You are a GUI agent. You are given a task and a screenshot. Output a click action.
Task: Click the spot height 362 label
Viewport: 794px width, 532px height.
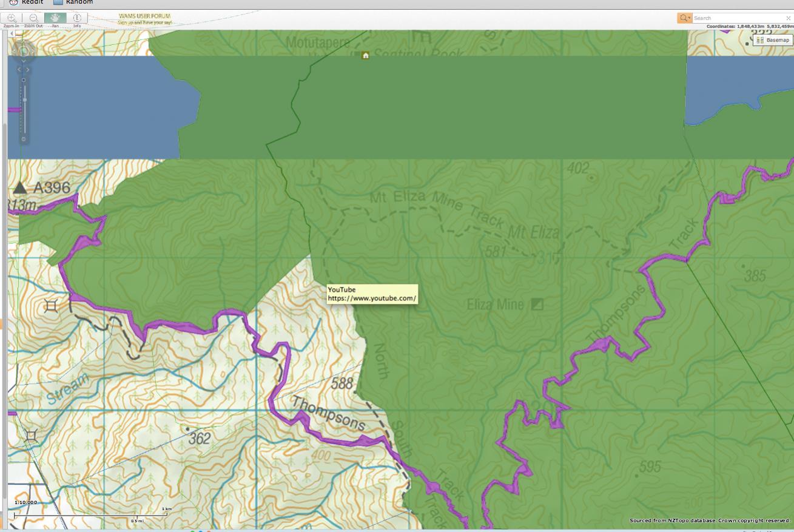pyautogui.click(x=200, y=437)
